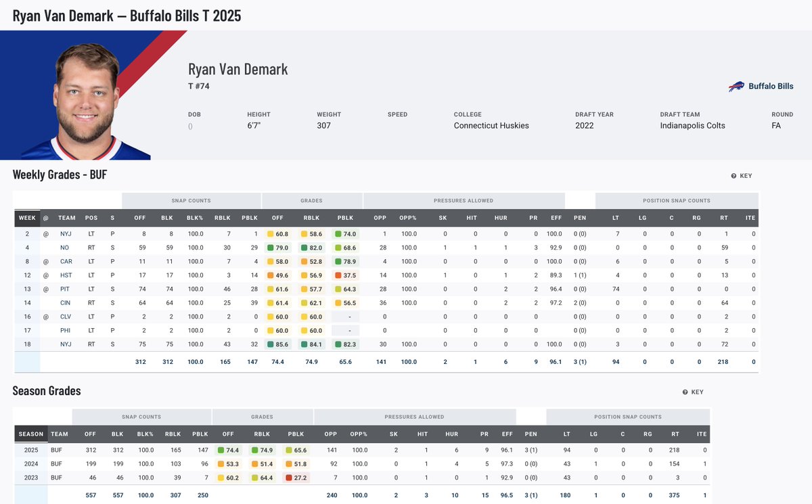Select the Week 12 HST opponent cell

(x=66, y=275)
